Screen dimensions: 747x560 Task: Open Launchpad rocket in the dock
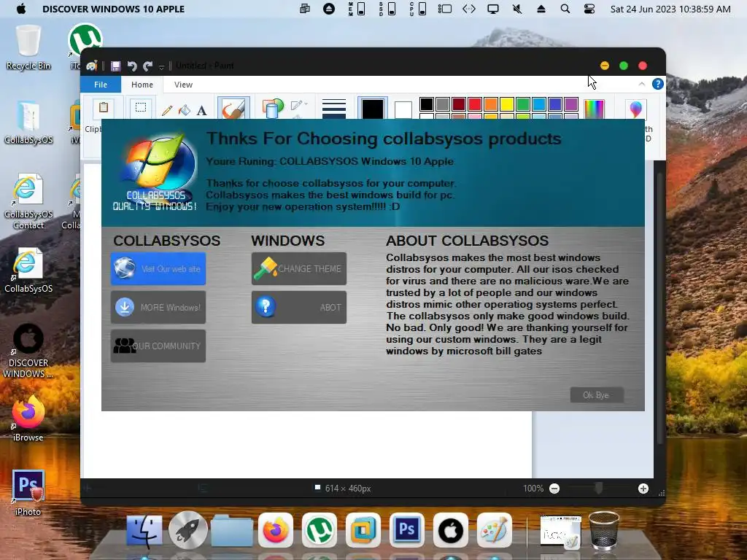pyautogui.click(x=187, y=530)
